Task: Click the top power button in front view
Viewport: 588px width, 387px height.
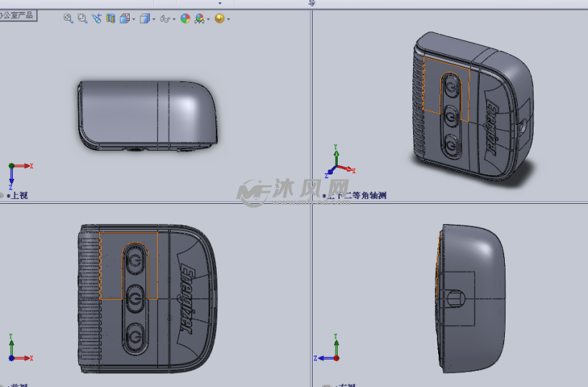Action: pyautogui.click(x=135, y=260)
